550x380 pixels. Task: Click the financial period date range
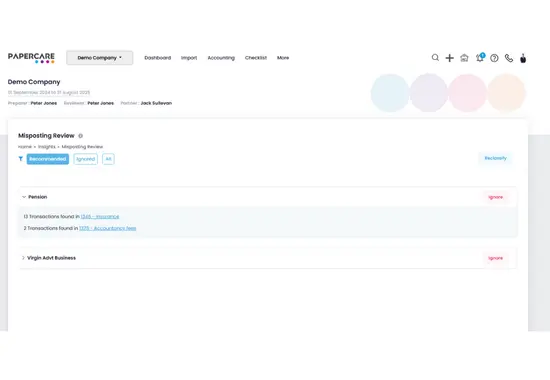[x=49, y=92]
